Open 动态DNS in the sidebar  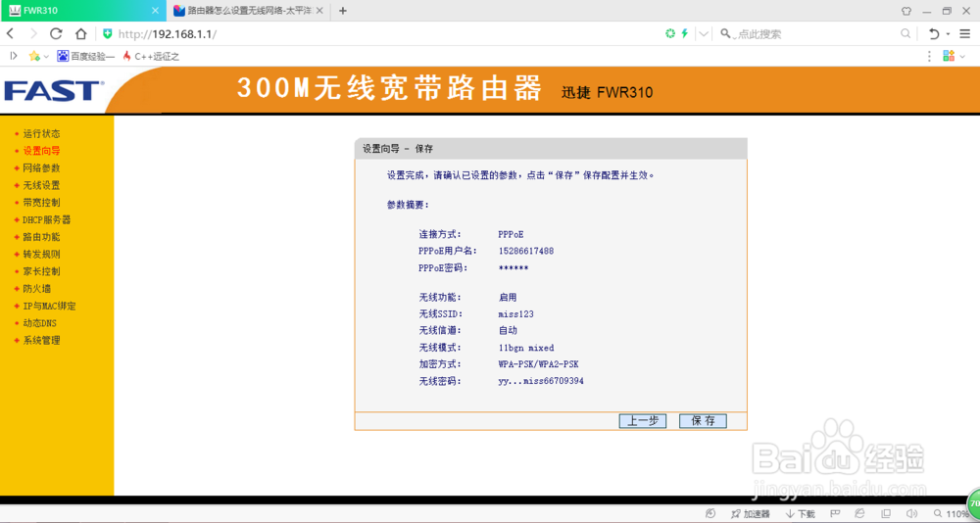40,323
